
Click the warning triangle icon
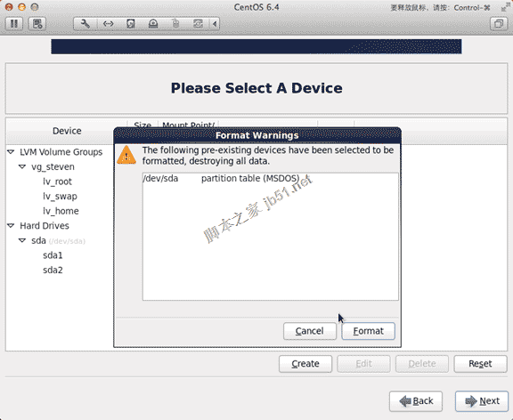point(126,155)
